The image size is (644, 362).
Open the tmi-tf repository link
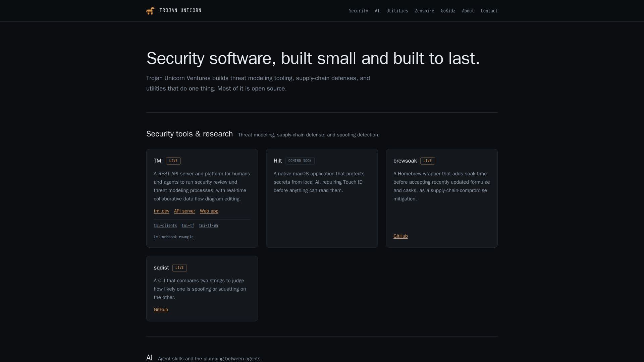tap(188, 226)
